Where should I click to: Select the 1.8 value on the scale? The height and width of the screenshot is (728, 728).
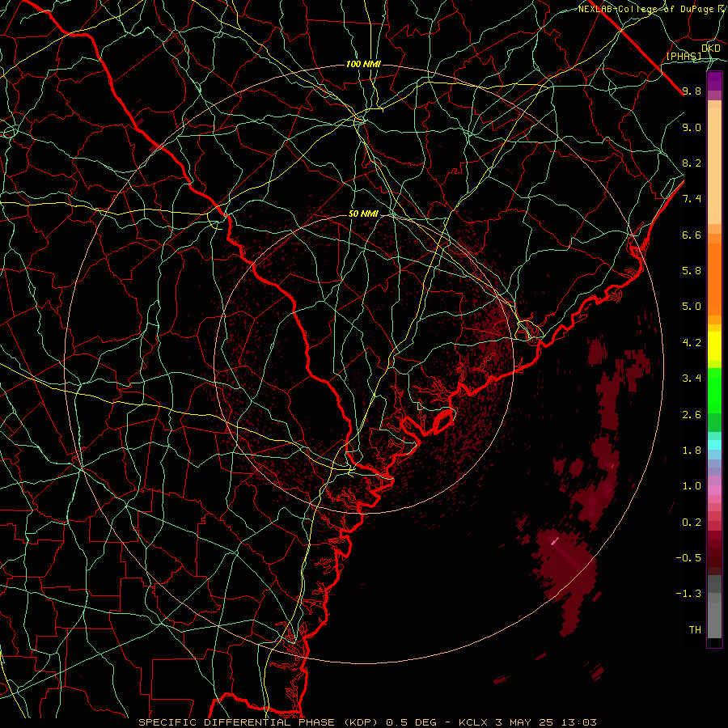coord(692,451)
